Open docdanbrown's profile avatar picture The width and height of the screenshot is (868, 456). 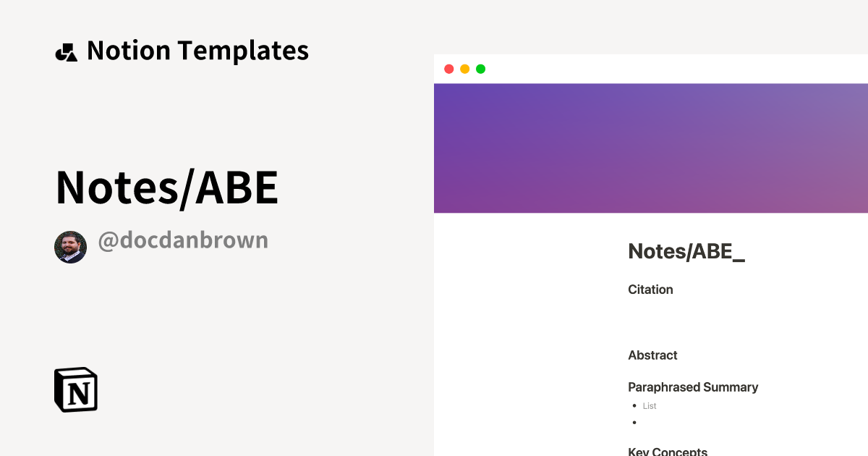(70, 246)
